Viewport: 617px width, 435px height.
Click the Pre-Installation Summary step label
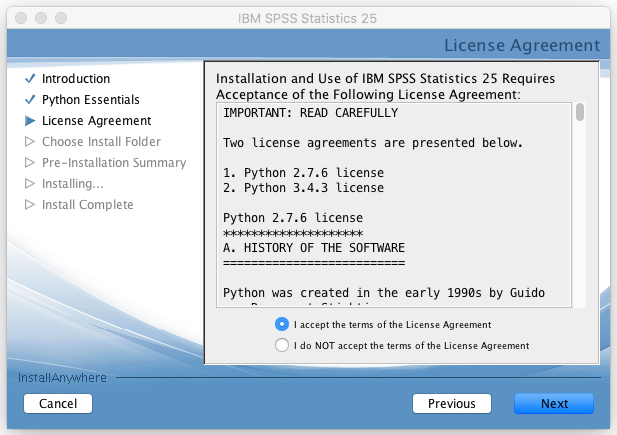pos(114,163)
